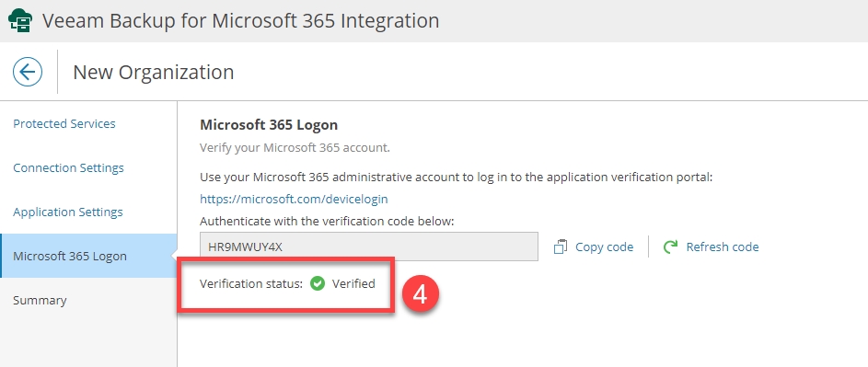Click the Microsoft 365 Logon heading
The image size is (868, 367).
(x=269, y=124)
